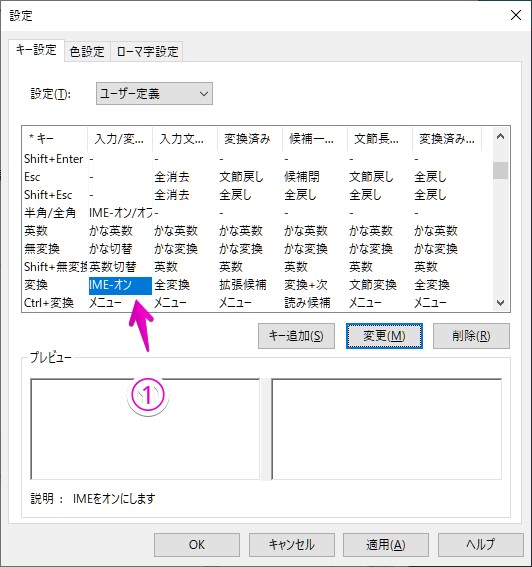Select the IME-オン/オフ cell for 半角/全角
The width and height of the screenshot is (532, 567).
[120, 213]
